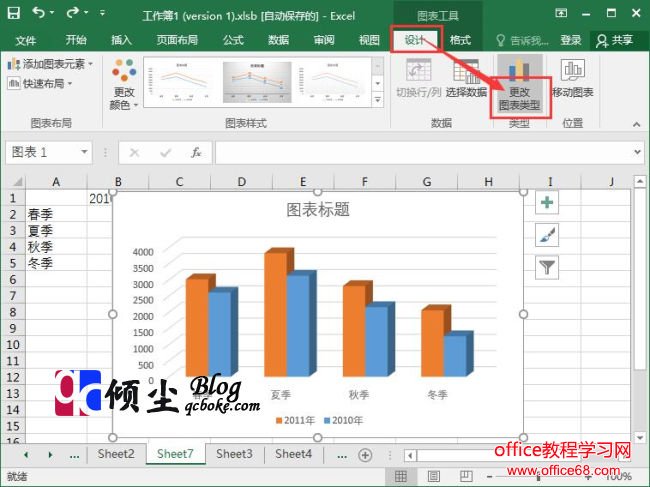
Task: Open the 更改颜色 palette button
Action: pos(124,84)
